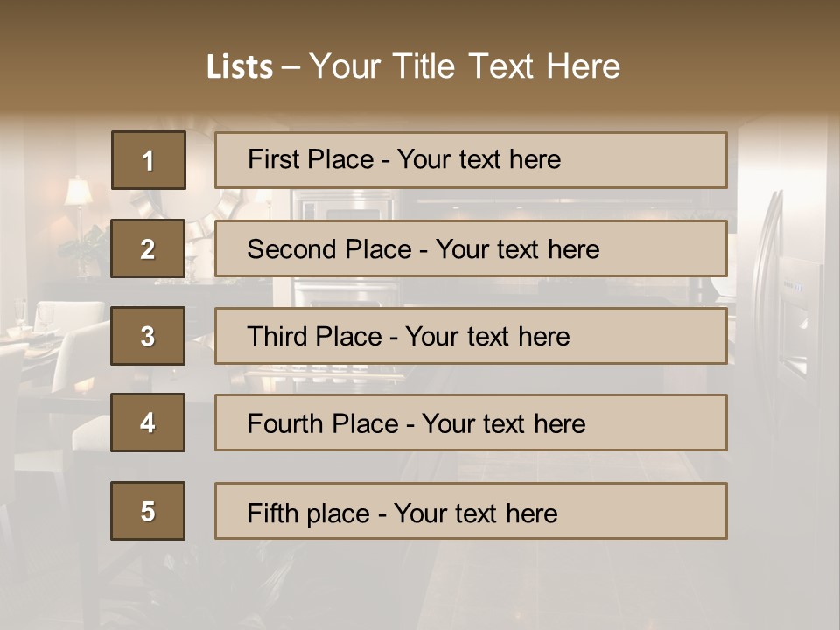Click the number 1 box
This screenshot has height=630, width=840.
(148, 160)
